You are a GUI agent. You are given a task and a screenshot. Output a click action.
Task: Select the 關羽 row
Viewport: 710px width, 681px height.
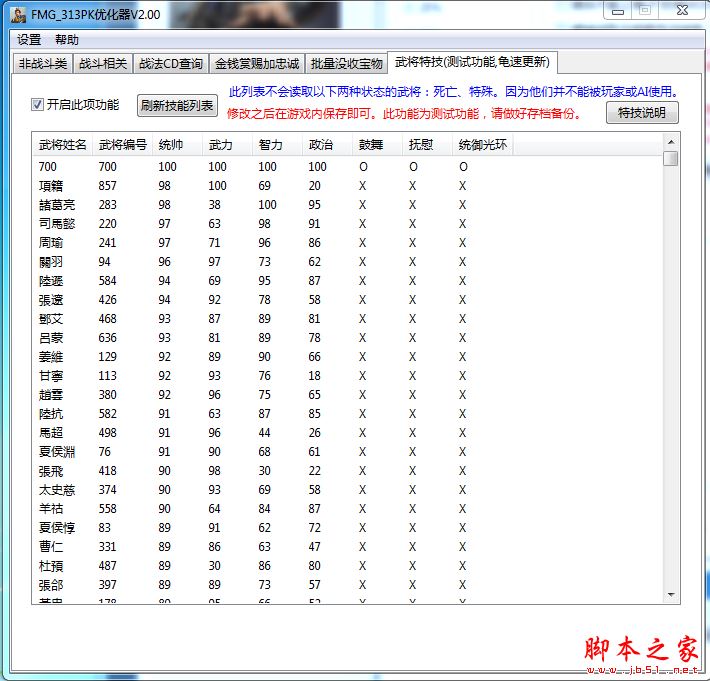347,262
